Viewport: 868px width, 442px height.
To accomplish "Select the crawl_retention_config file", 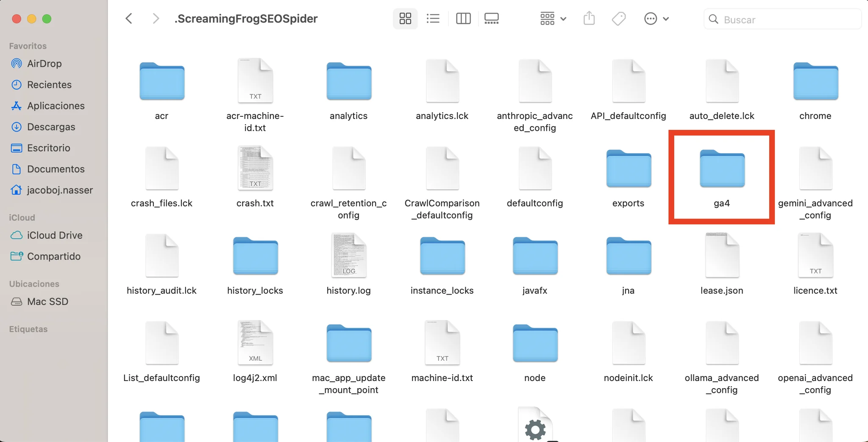I will pos(349,168).
